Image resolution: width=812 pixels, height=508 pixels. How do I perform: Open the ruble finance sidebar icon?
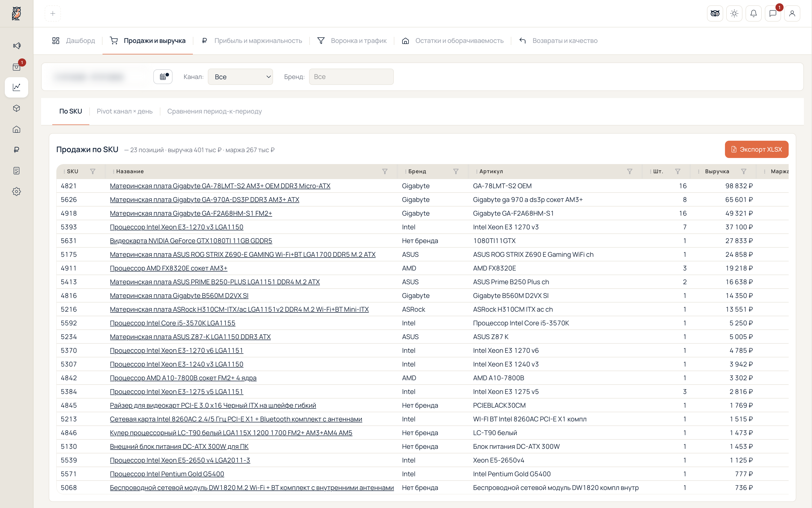pyautogui.click(x=16, y=150)
